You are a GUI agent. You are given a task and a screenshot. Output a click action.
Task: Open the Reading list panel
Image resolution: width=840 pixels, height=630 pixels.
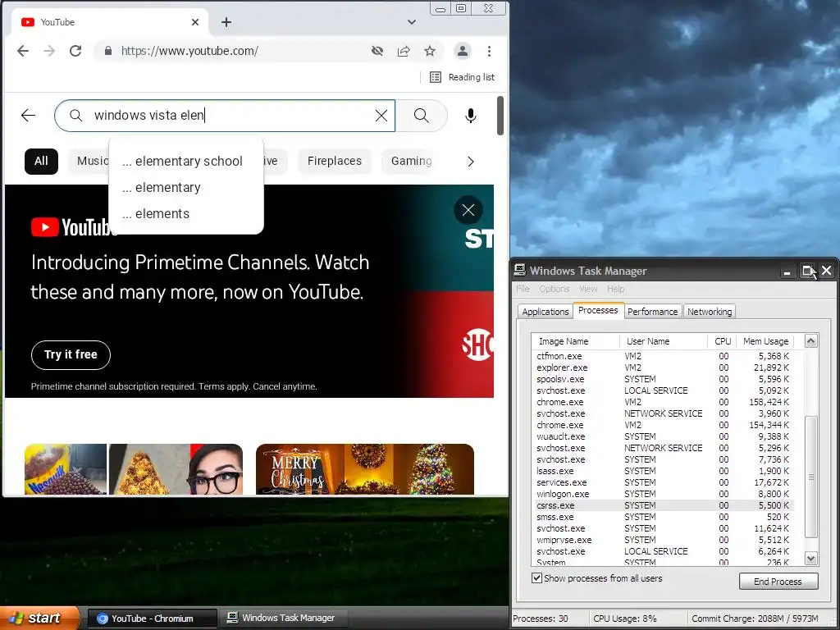click(x=463, y=77)
